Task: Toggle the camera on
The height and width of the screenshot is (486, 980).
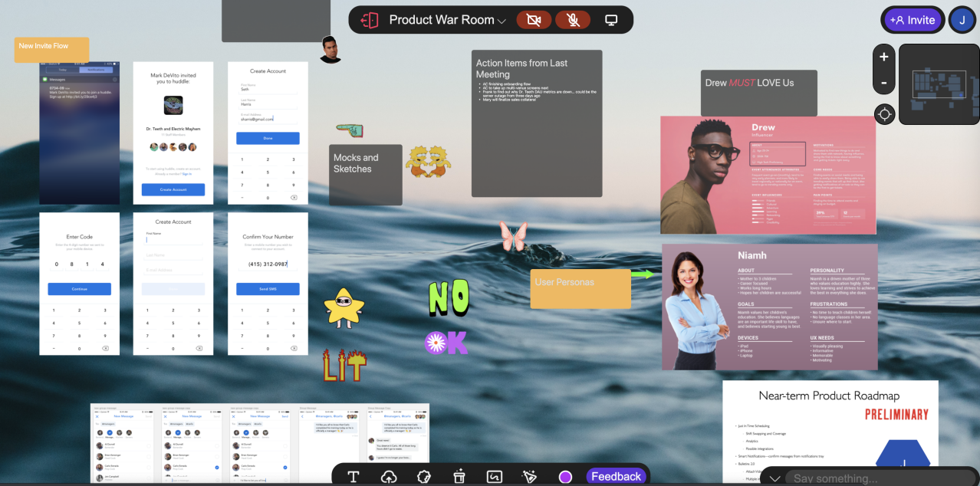Action: pyautogui.click(x=534, y=20)
